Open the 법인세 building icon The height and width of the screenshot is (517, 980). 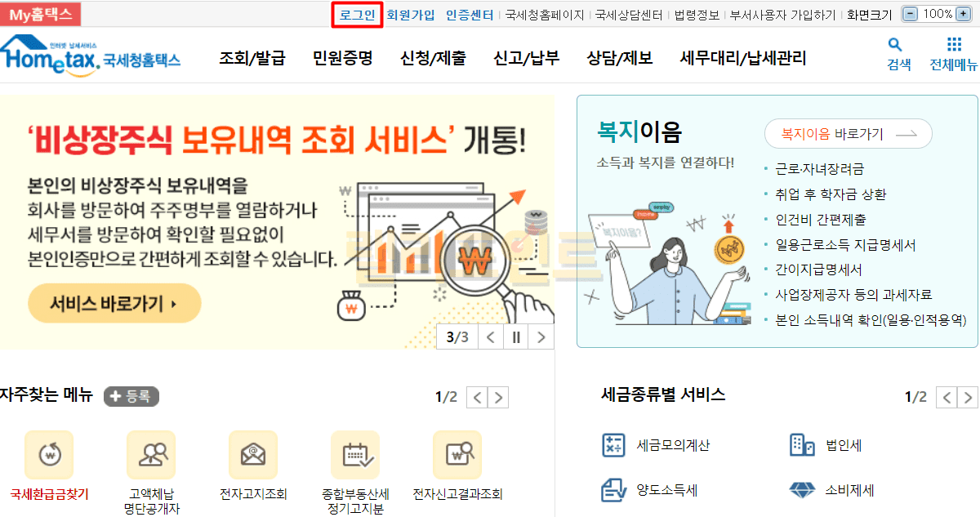pos(802,445)
